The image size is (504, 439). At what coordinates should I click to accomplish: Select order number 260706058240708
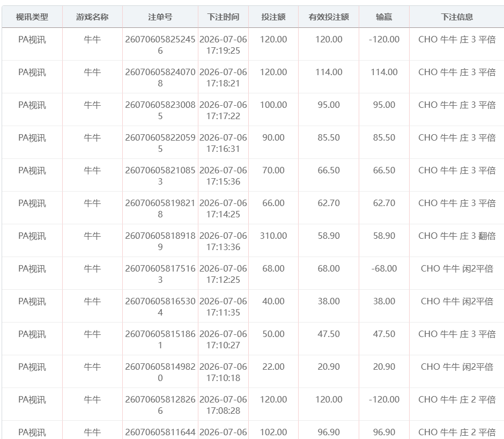coord(160,78)
